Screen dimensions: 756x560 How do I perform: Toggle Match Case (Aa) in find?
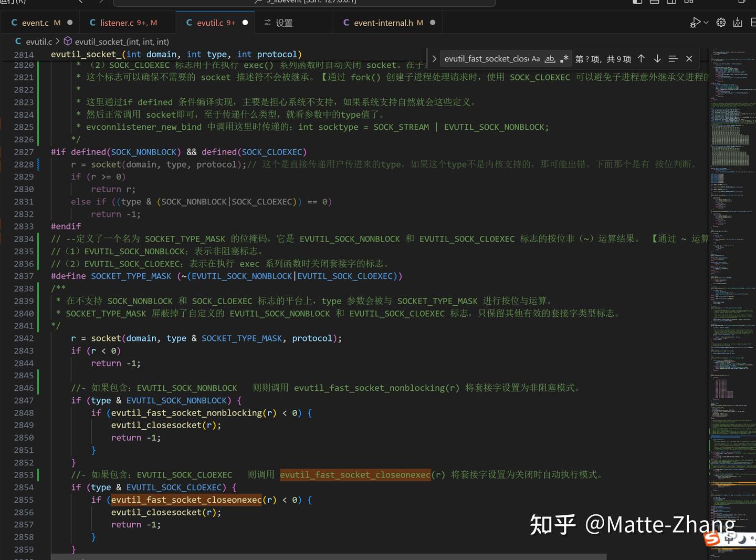click(x=535, y=59)
